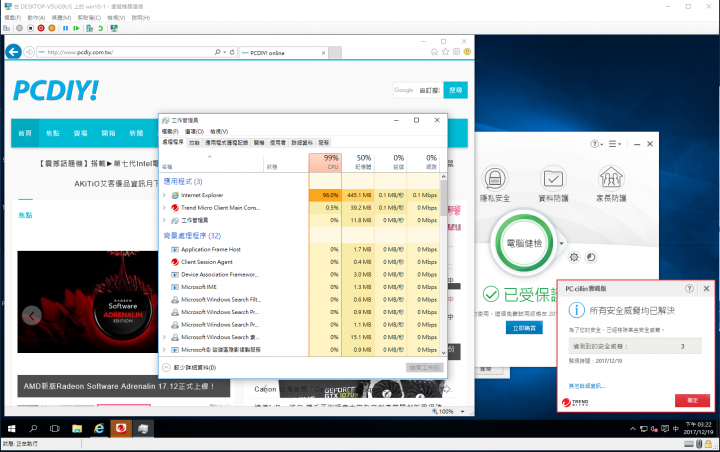Show hidden tray icons chevron
Screen dimensions: 720x452
(x=633, y=429)
